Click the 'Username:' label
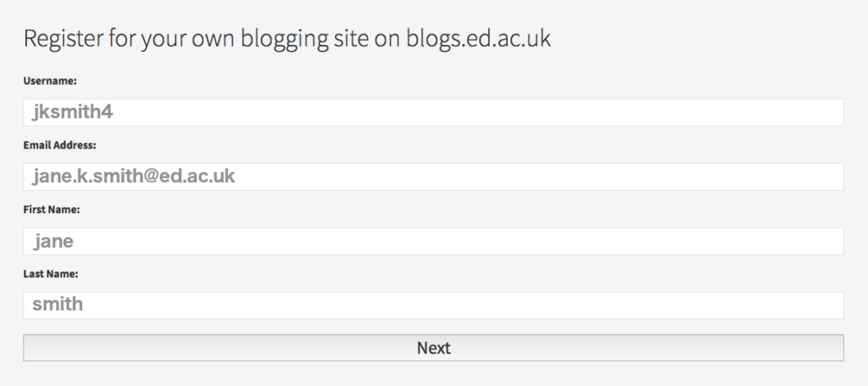Image resolution: width=868 pixels, height=386 pixels. click(50, 81)
